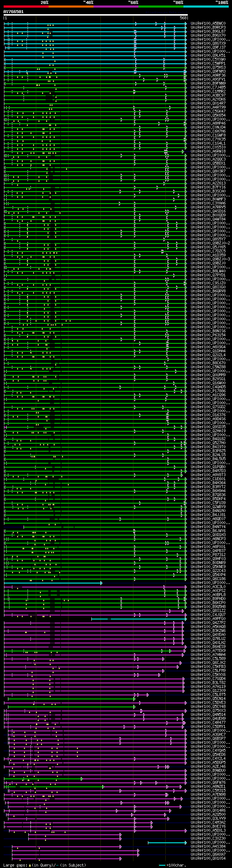This screenshot has width=232, height=868.
Task: Open UniRef100_Q9FJ37 hit
Action: [x=208, y=48]
